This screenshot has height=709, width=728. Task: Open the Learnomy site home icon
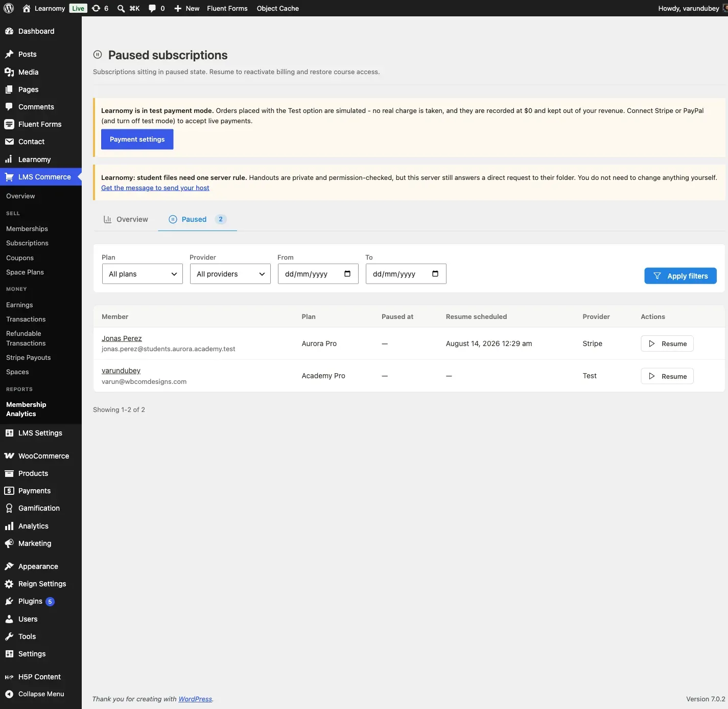coord(27,8)
